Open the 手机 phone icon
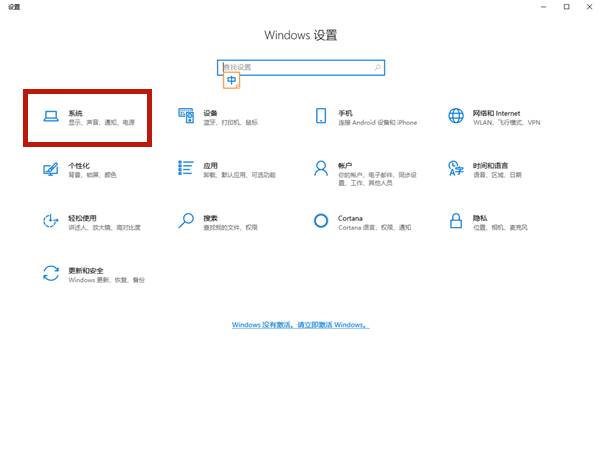This screenshot has height=450, width=600. point(321,116)
